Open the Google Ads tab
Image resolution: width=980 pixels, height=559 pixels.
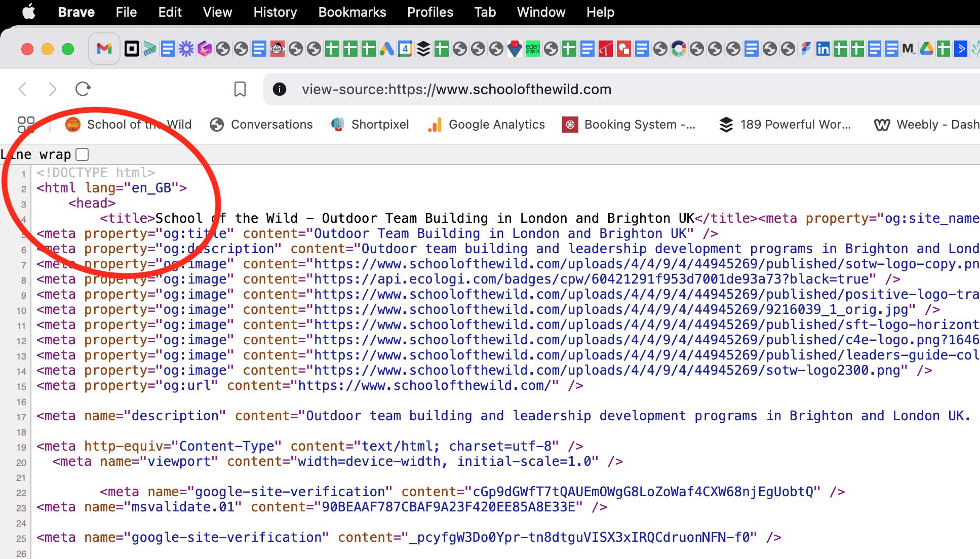point(387,49)
